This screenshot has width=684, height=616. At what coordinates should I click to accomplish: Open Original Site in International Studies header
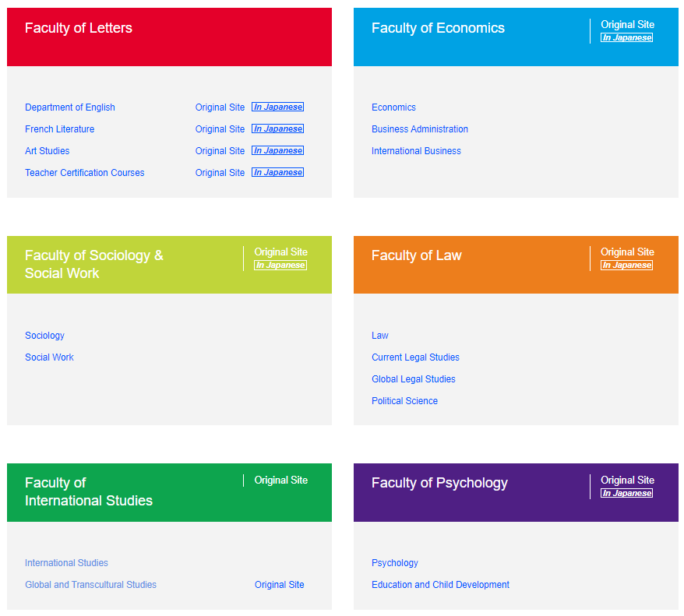280,480
